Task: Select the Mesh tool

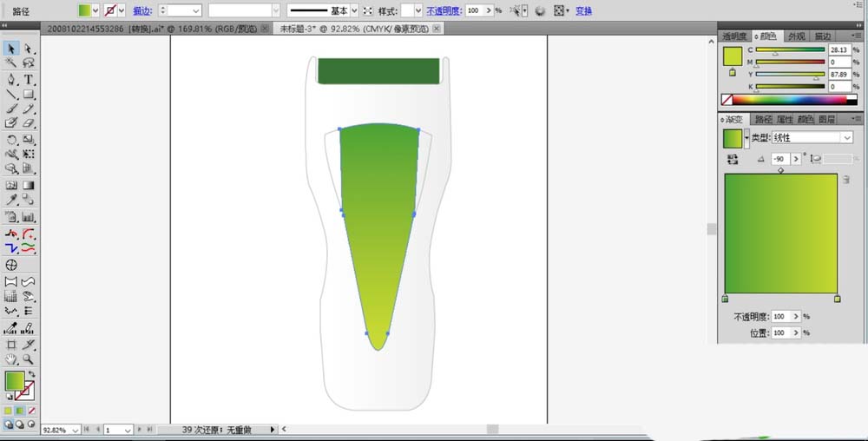Action: pos(10,186)
